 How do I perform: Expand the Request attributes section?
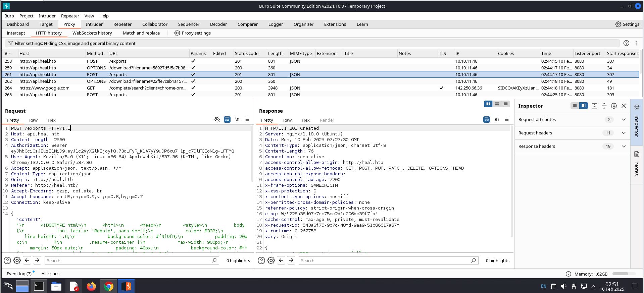(x=624, y=120)
